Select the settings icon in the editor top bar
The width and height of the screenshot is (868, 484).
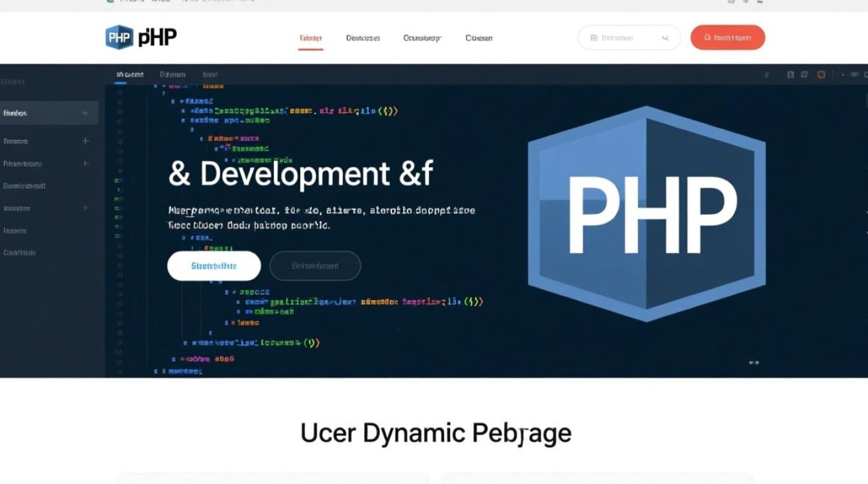coord(767,74)
